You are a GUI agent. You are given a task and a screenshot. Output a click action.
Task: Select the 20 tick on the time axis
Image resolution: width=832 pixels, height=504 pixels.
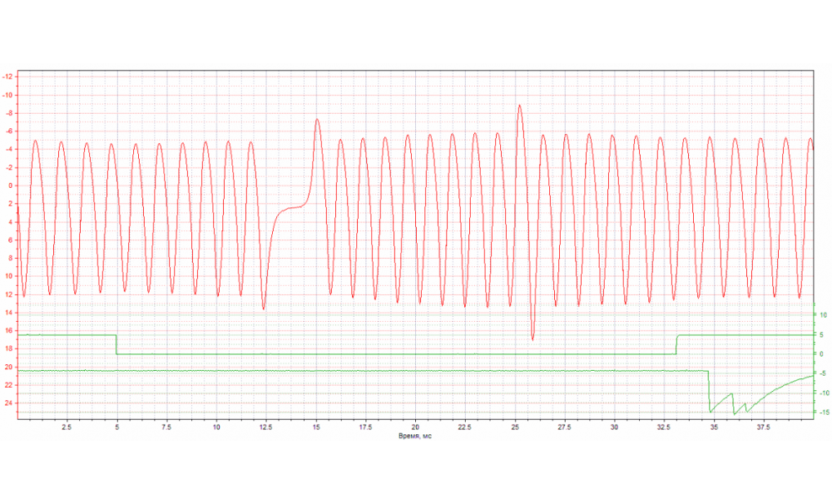(x=415, y=426)
